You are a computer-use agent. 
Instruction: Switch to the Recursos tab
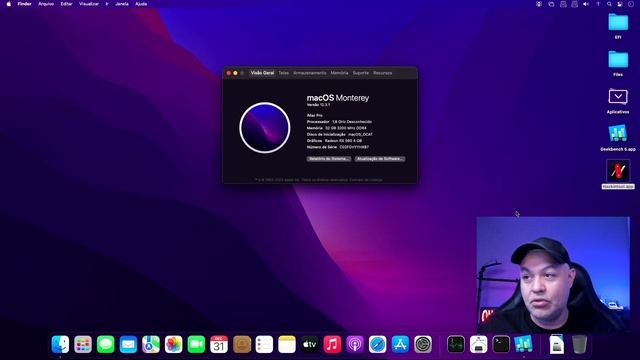tap(383, 73)
